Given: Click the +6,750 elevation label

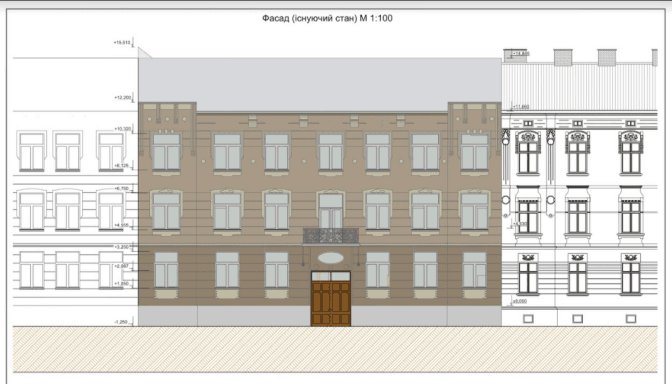Looking at the screenshot, I should coord(122,188).
